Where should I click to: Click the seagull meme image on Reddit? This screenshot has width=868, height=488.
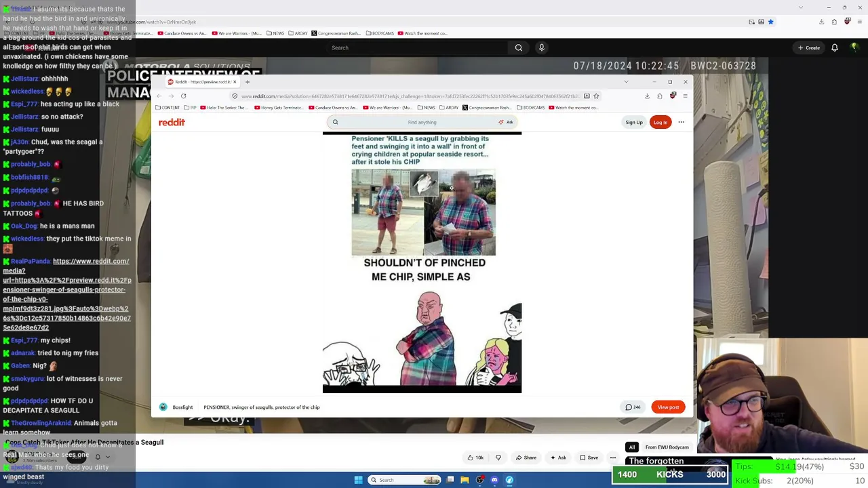422,262
